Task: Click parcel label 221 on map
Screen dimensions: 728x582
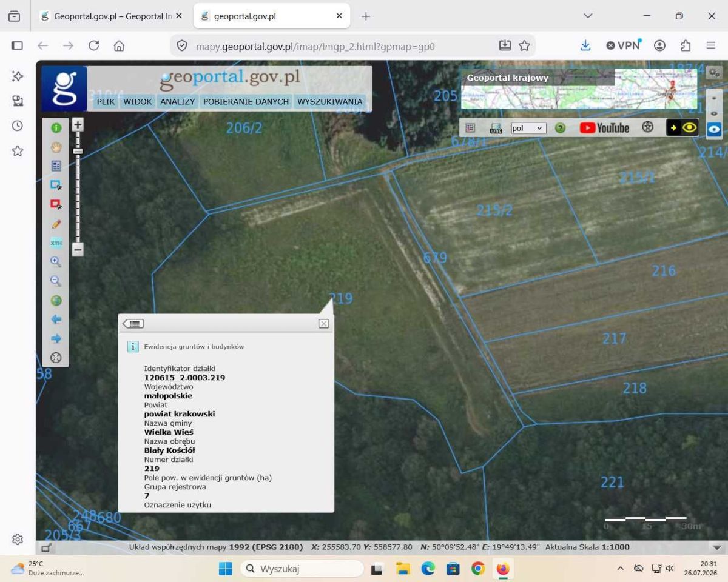Action: 612,482
